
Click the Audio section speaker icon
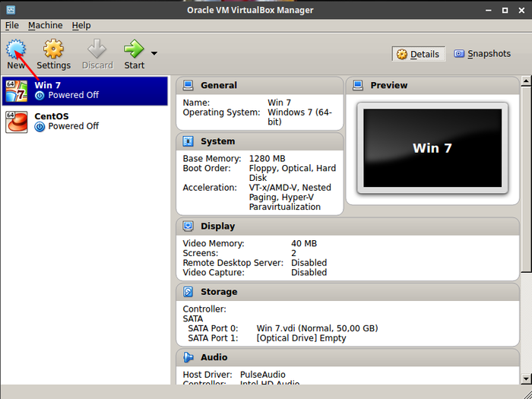coord(188,357)
